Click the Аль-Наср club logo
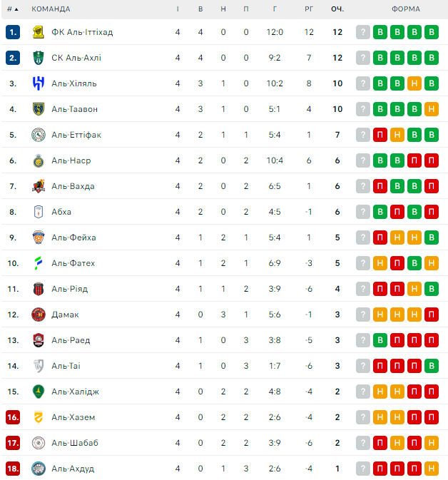This screenshot has height=480, width=448. 39,160
